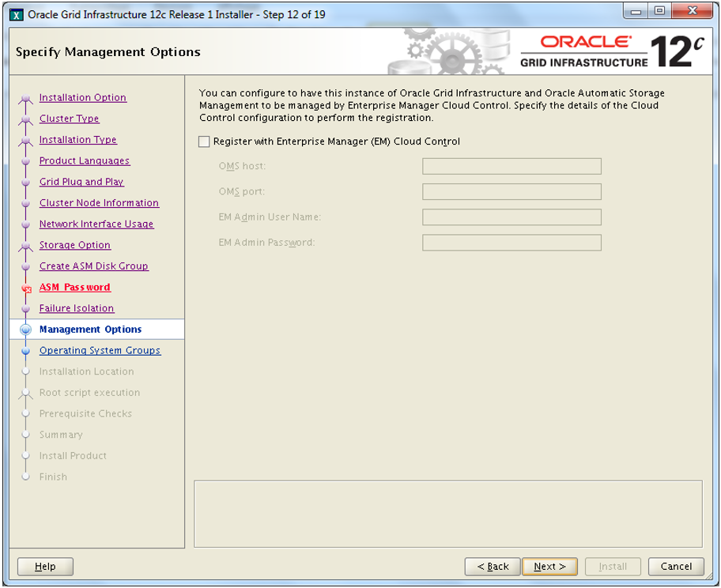
Task: Click the ASM Password error icon
Action: 26,288
